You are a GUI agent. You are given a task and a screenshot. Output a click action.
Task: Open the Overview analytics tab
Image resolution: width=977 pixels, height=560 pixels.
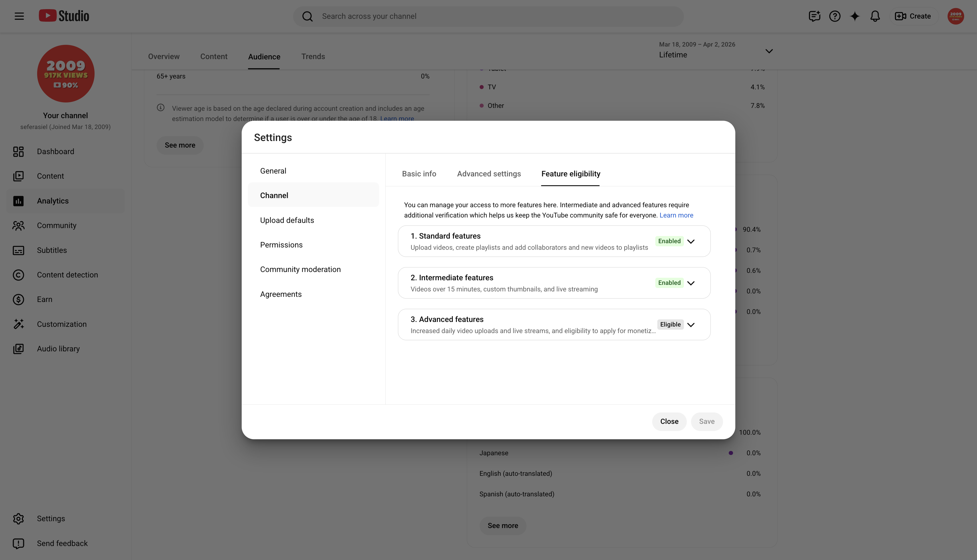(164, 57)
